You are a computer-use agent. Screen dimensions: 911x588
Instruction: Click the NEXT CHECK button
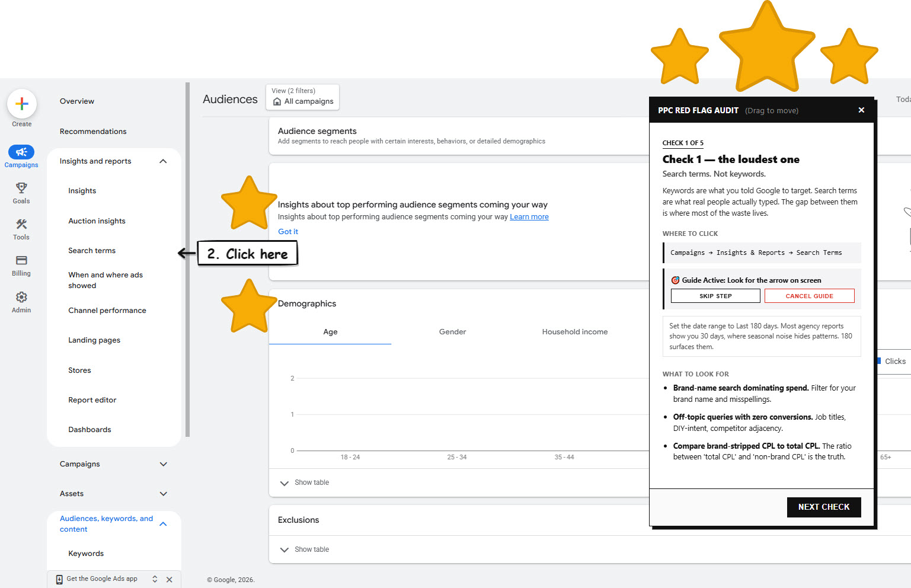(824, 507)
